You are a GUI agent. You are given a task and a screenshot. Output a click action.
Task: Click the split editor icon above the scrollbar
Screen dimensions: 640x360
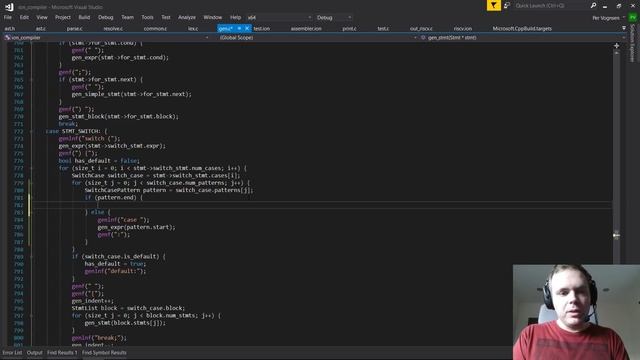(616, 46)
